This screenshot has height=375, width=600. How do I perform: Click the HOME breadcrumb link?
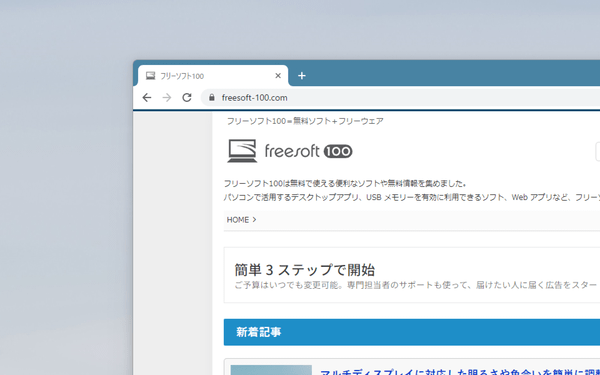point(238,220)
